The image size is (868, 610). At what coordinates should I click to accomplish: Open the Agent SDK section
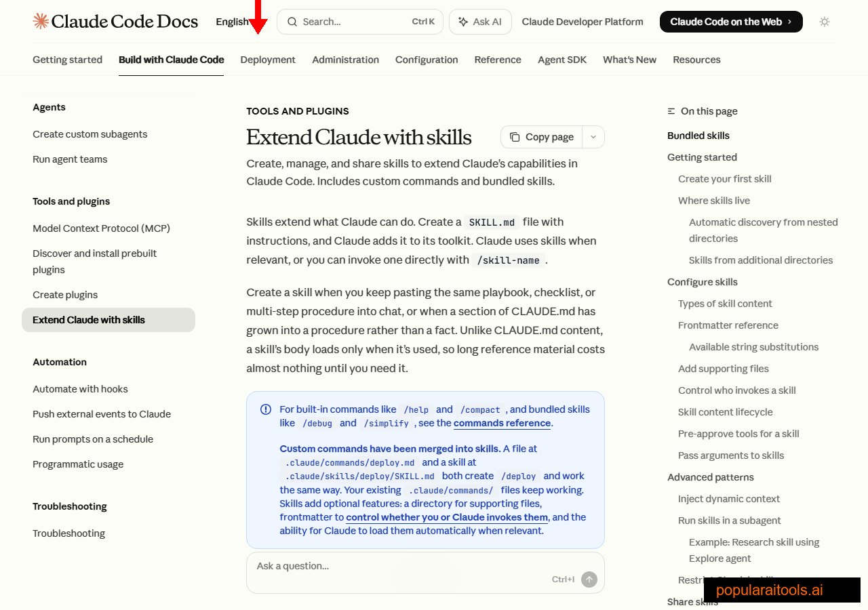(562, 60)
